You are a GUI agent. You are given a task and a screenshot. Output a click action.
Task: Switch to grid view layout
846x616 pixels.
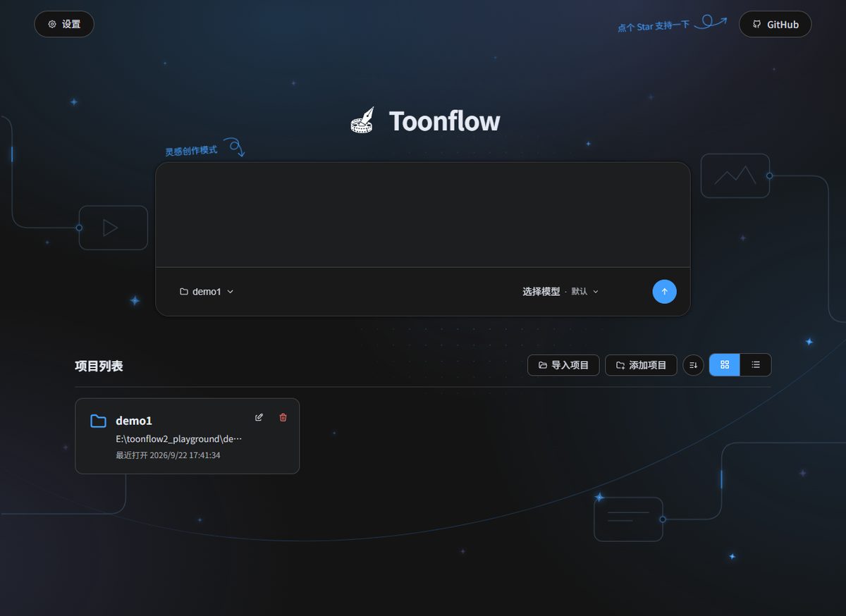(x=725, y=365)
